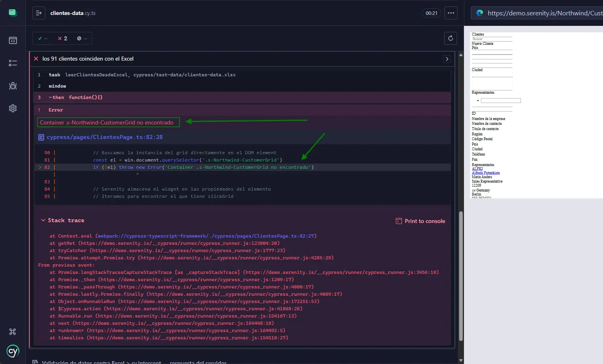The image size is (603, 364).
Task: Focus the Buscar search field in the preview
Action: [492, 39]
